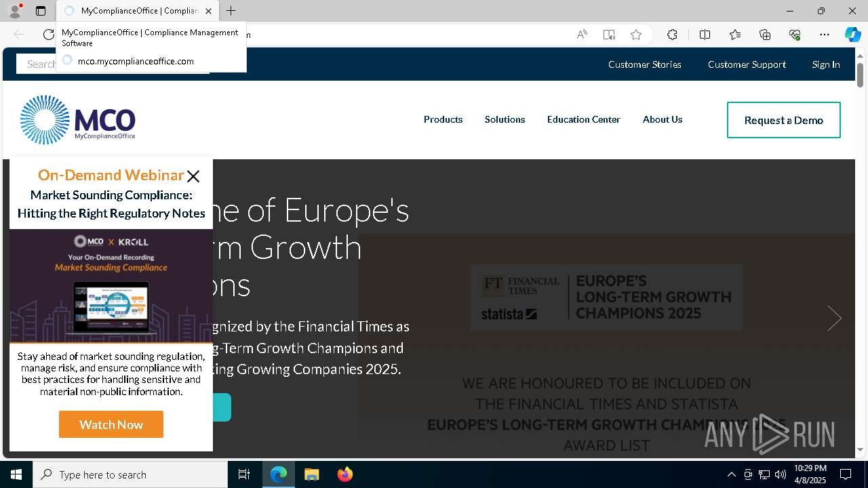
Task: Launch Firefox from the taskbar
Action: click(344, 474)
